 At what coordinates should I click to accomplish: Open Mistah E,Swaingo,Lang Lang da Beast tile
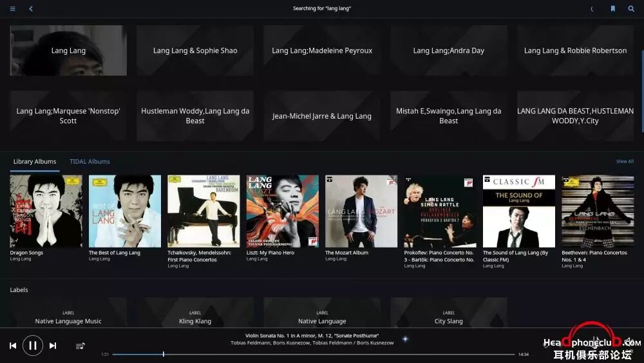448,116
